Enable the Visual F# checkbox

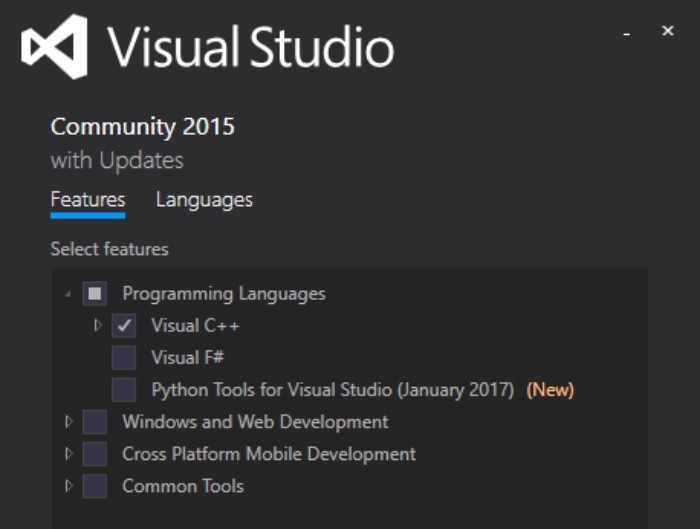[x=124, y=358]
